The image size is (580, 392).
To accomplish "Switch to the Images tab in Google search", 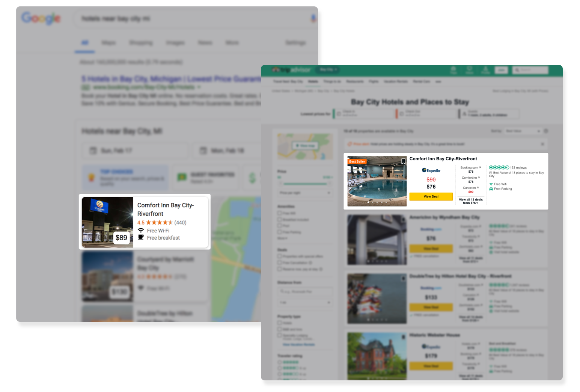I will click(x=175, y=43).
